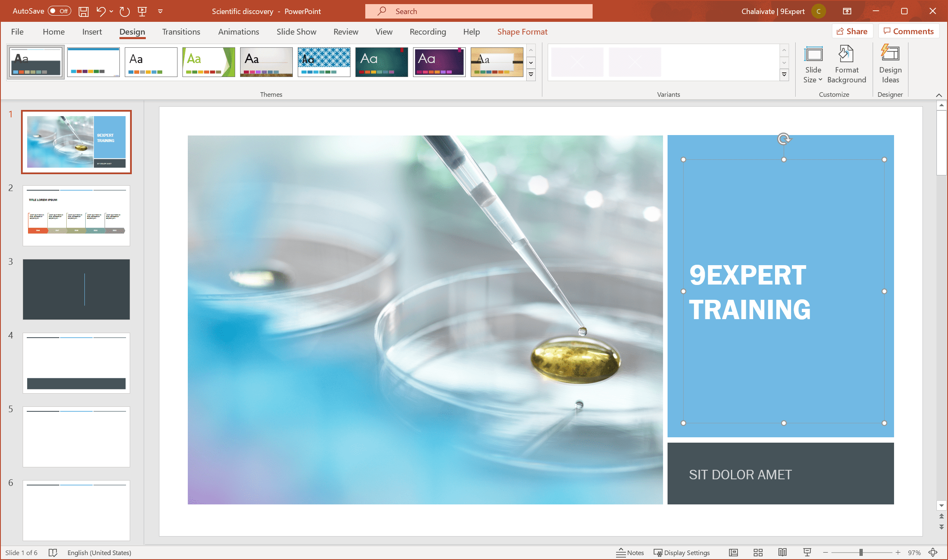948x560 pixels.
Task: Open Design Ideas pane
Action: point(890,65)
